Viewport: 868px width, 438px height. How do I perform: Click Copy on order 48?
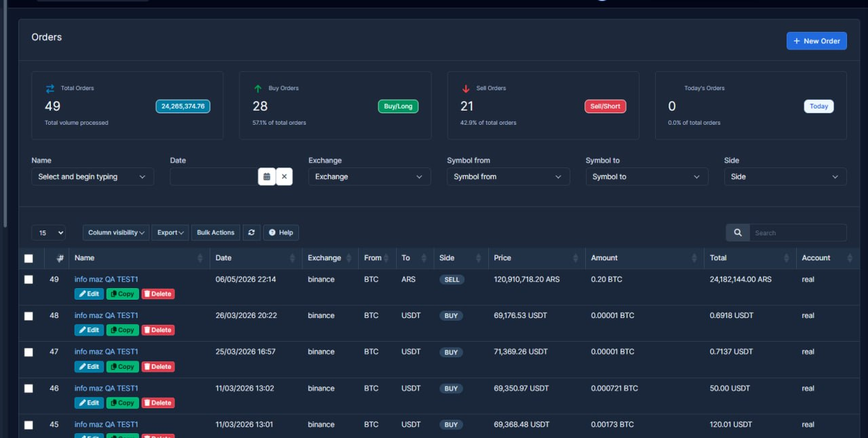[123, 330]
